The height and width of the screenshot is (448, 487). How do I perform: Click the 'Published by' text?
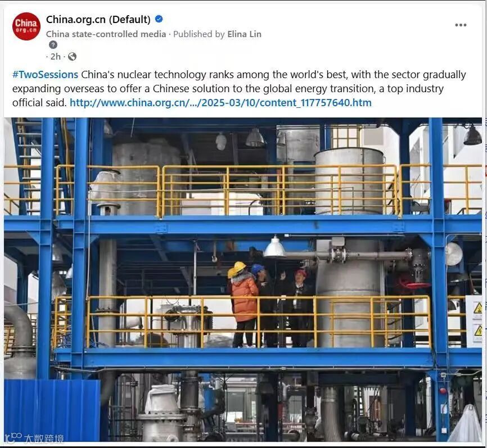click(x=199, y=34)
